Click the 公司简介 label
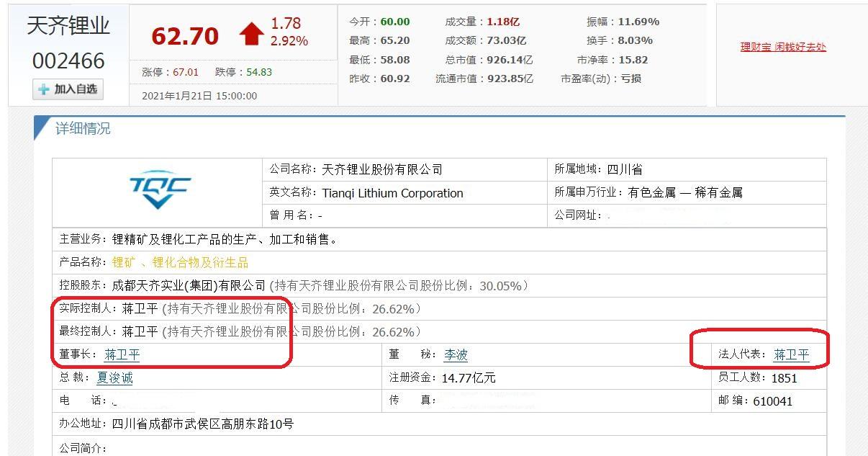Image resolution: width=868 pixels, height=456 pixels. pyautogui.click(x=82, y=448)
